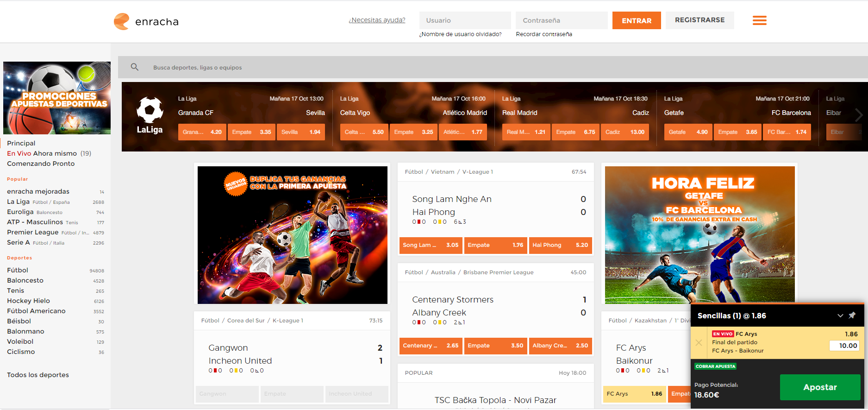868x410 pixels.
Task: Collapse the bet slip chevron
Action: coord(840,315)
